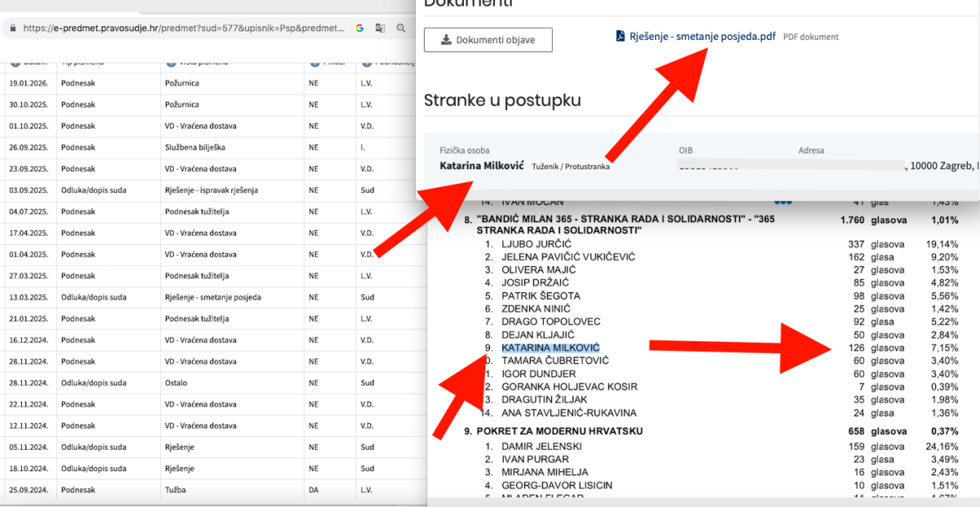The height and width of the screenshot is (507, 980).
Task: Click Katarina Milković under Stranke u postupku
Action: point(480,166)
